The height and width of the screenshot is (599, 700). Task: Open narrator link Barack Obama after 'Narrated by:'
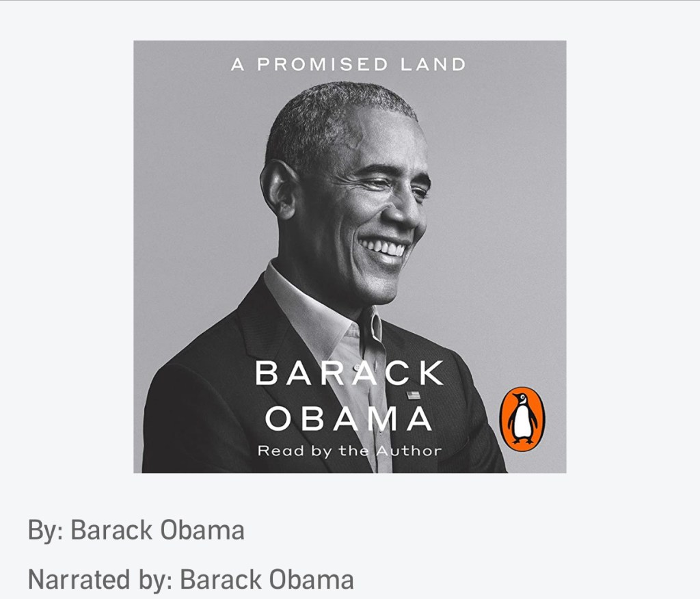(267, 579)
